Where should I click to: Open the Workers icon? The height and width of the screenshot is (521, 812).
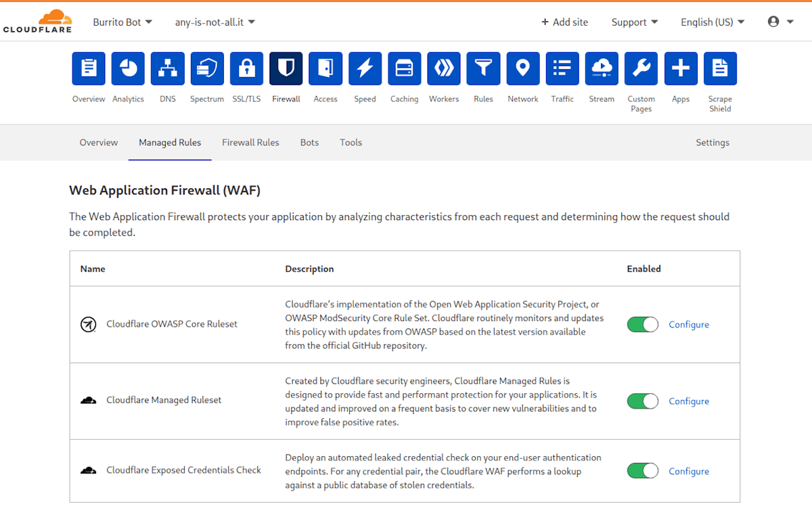click(x=444, y=68)
